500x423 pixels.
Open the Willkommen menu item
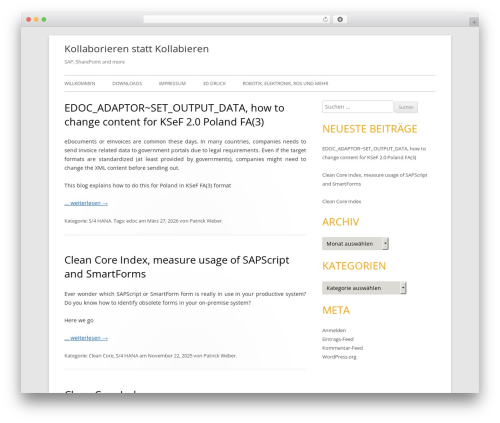80,83
